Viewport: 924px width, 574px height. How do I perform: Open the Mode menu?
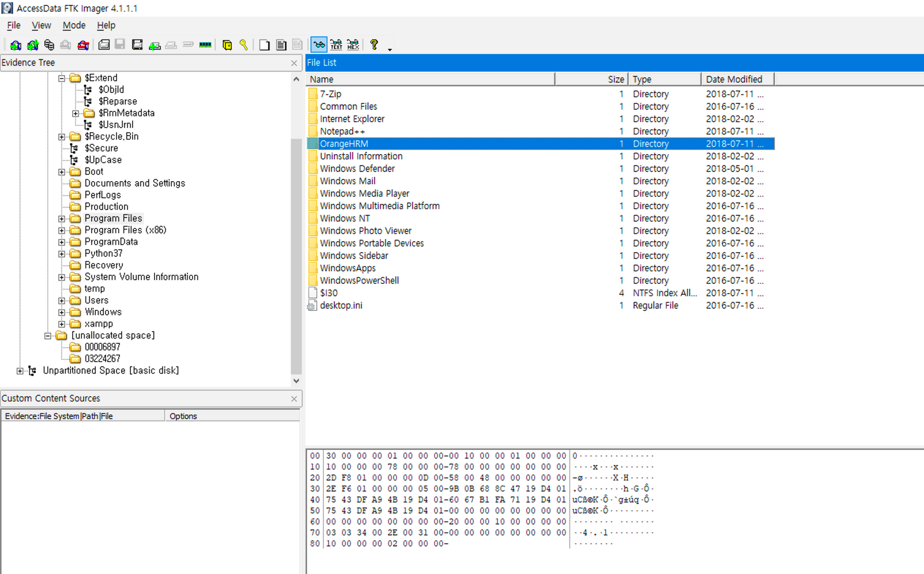point(74,25)
